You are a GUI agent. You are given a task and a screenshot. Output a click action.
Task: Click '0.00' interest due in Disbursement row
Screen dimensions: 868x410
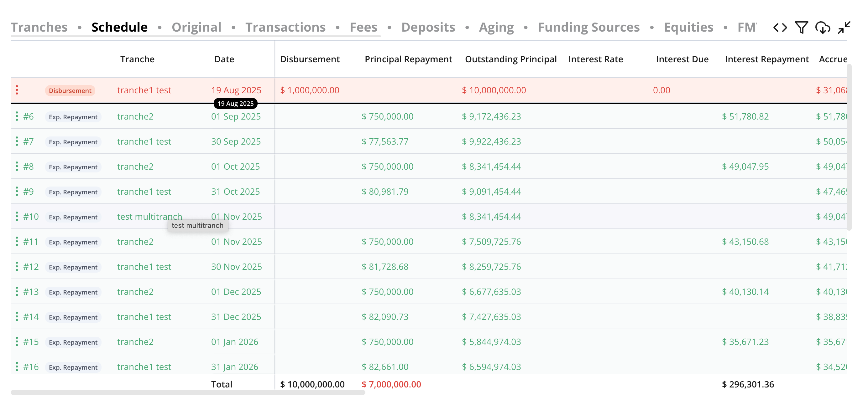[x=661, y=90]
